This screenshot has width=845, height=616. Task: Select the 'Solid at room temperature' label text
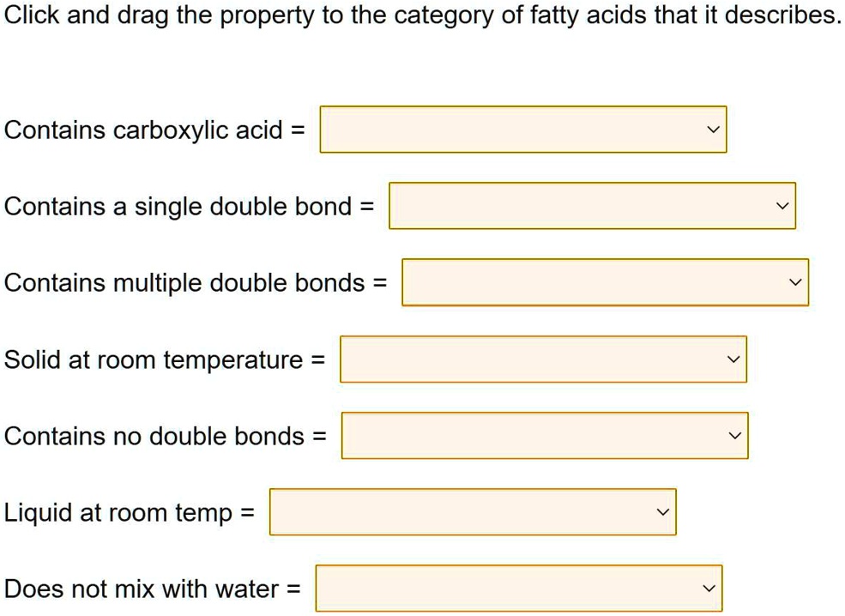(x=163, y=360)
